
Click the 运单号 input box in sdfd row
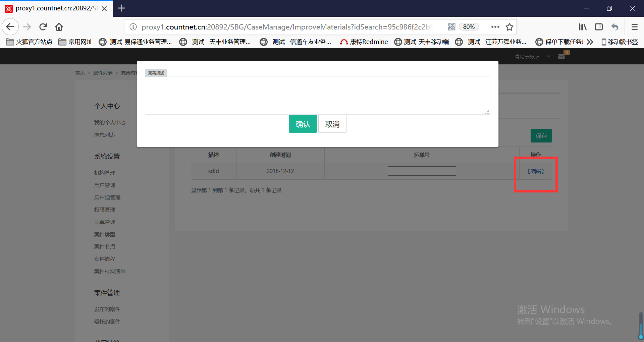(x=422, y=171)
